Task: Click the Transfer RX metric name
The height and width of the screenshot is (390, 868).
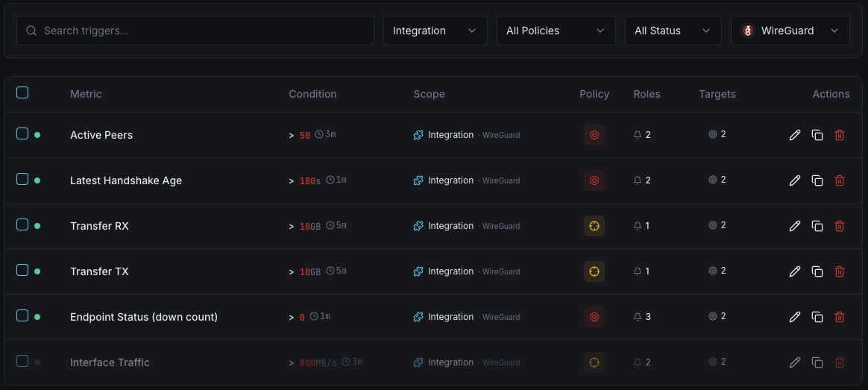Action: click(99, 226)
